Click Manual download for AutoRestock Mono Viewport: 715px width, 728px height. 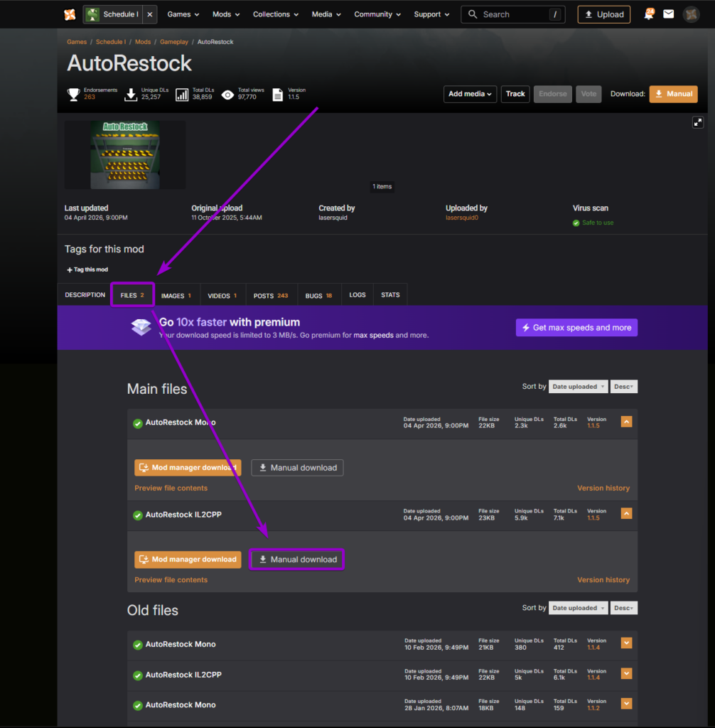pos(297,468)
